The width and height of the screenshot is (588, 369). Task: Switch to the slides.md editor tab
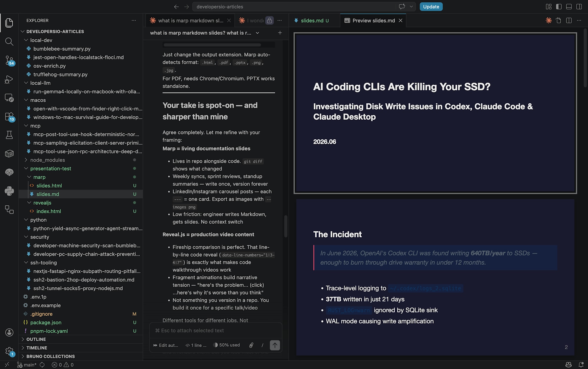[312, 21]
